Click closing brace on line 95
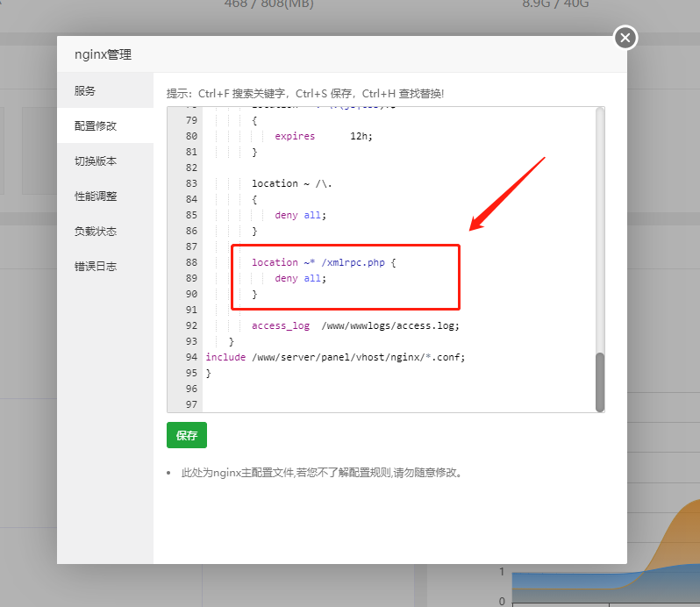Image resolution: width=700 pixels, height=607 pixels. [x=209, y=373]
